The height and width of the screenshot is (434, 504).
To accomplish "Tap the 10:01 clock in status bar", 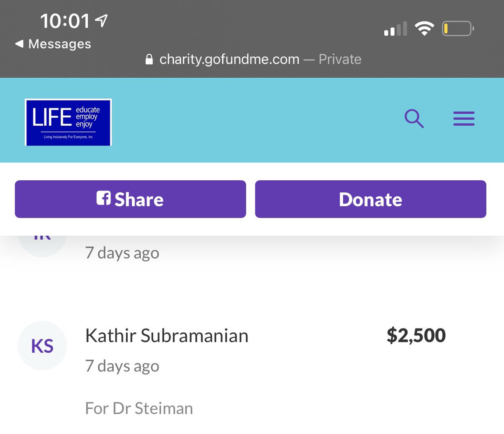I will click(65, 21).
